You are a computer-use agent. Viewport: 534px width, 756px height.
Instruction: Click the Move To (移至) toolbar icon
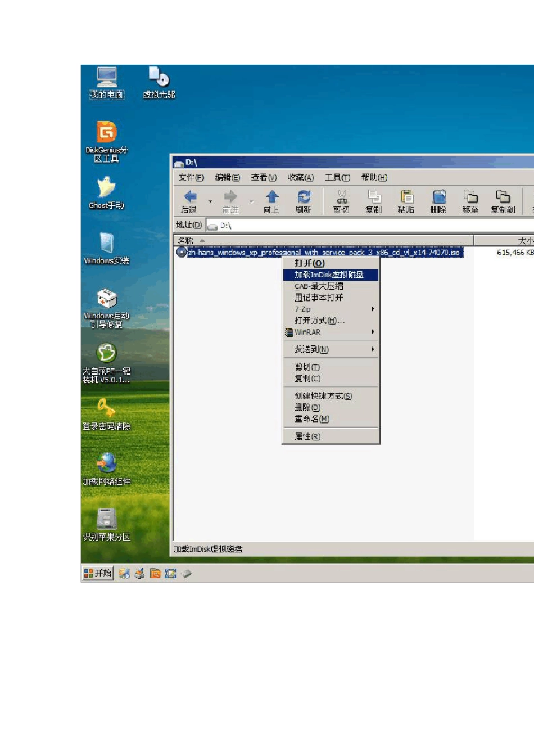click(470, 197)
